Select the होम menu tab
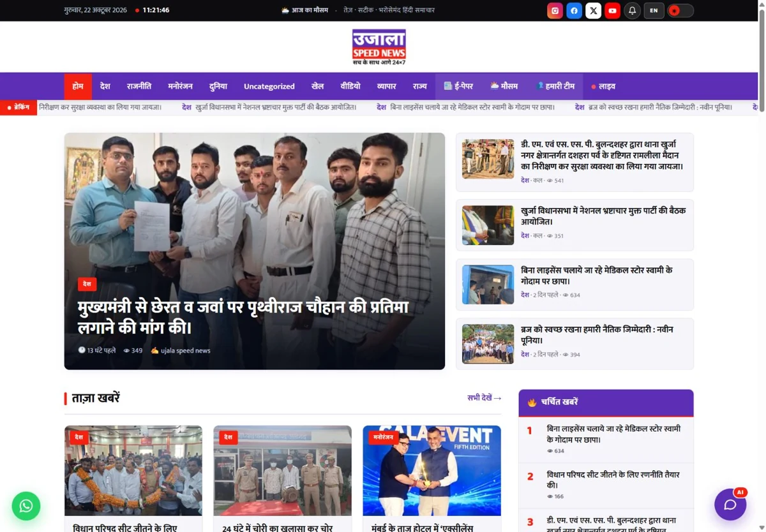The image size is (766, 532). click(x=78, y=86)
